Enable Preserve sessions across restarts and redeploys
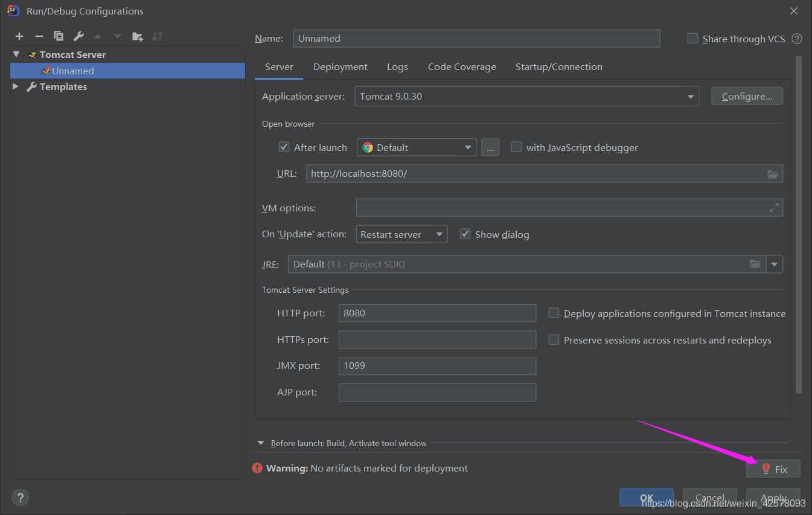This screenshot has width=812, height=515. [x=554, y=340]
